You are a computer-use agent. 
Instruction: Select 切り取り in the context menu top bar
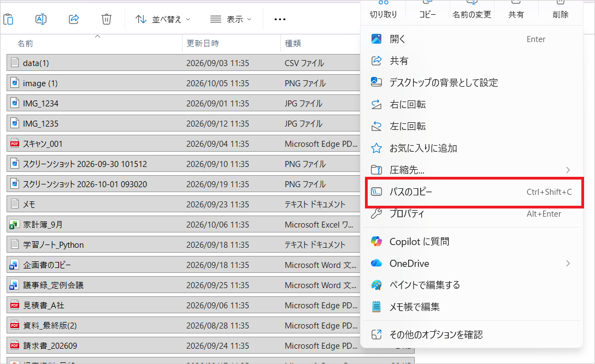click(x=383, y=14)
